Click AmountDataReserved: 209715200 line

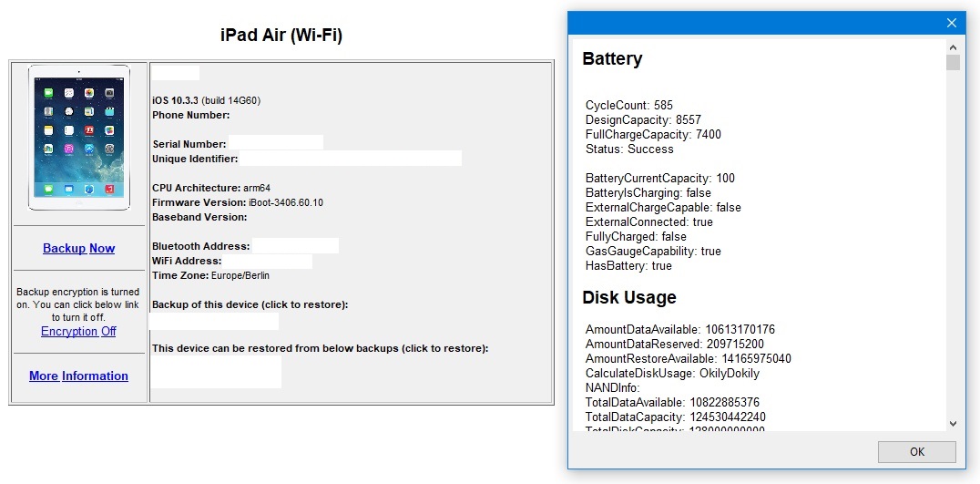(674, 344)
